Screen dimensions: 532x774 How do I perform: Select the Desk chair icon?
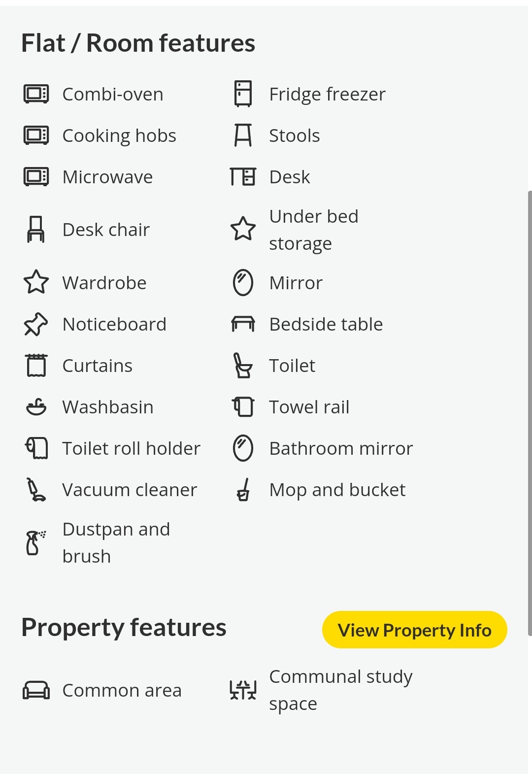(x=36, y=230)
